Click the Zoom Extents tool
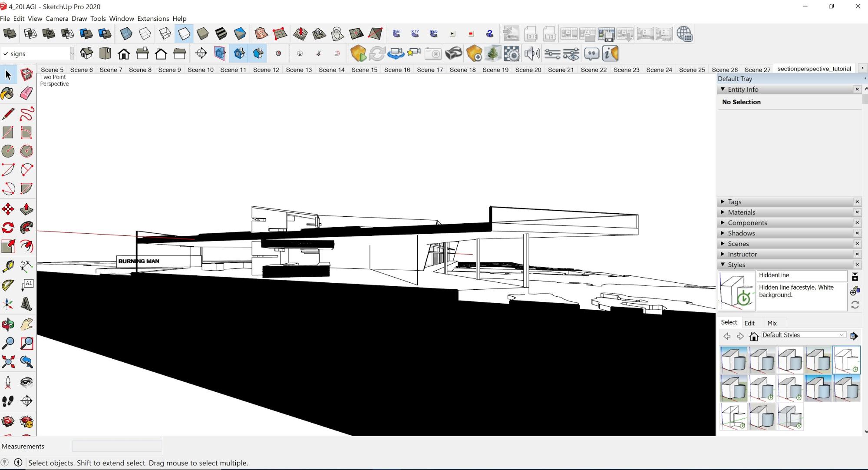 point(8,361)
